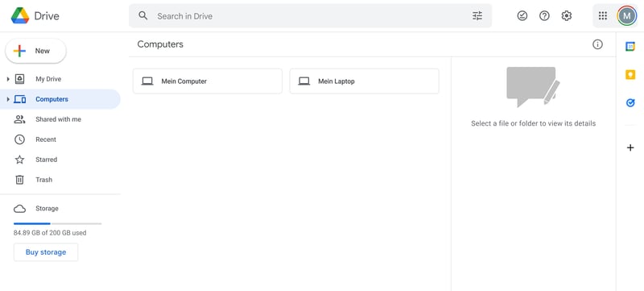Open the New creation menu button

pos(35,51)
